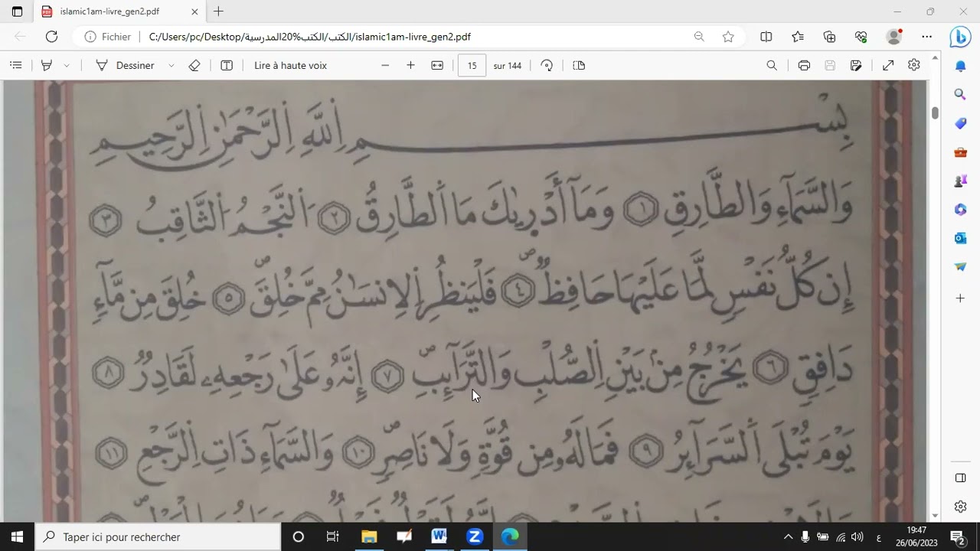Select the Dessiner drawing tool
This screenshot has height=551, width=980.
pyautogui.click(x=125, y=66)
